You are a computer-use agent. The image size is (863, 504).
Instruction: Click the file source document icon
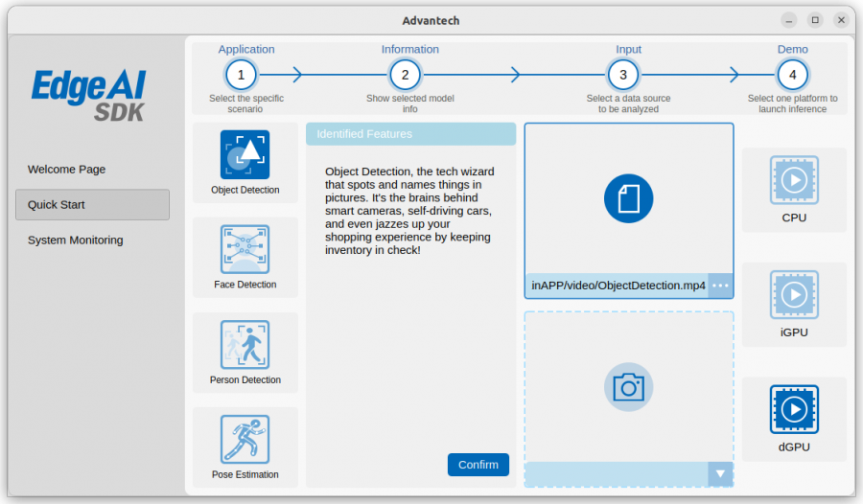pos(628,198)
